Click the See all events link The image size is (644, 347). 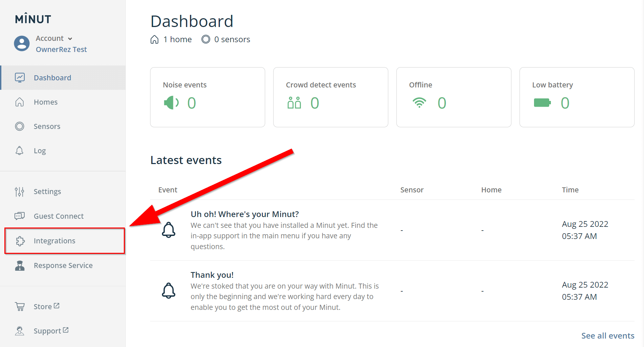608,336
